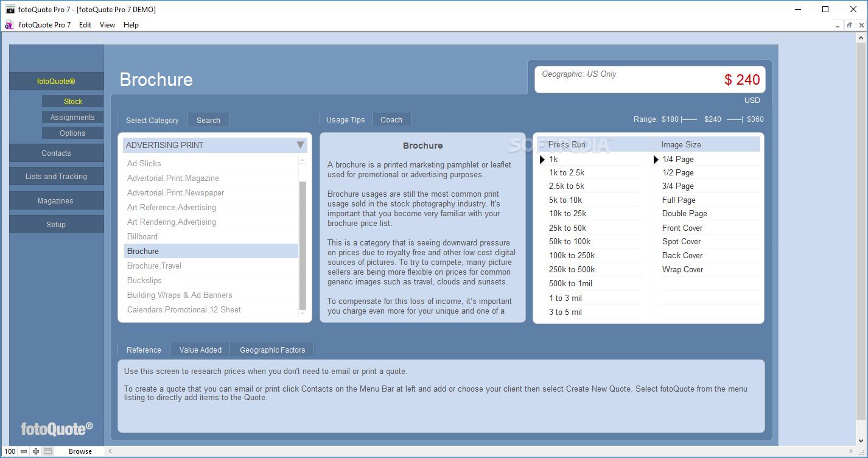Screen dimensions: 868x458
Task: Open the Browse mode popup in status bar
Action: 80,451
